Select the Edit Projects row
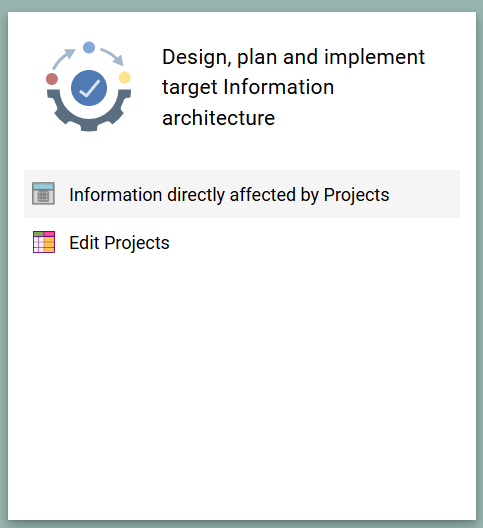The image size is (483, 528). click(x=242, y=242)
